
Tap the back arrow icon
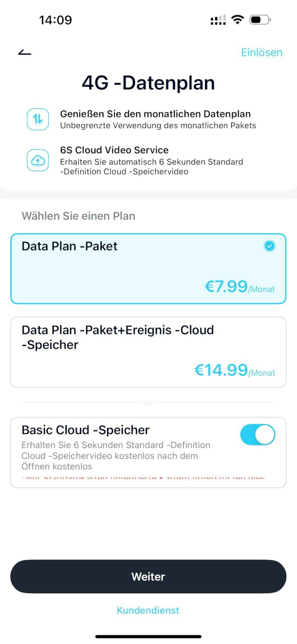pos(25,53)
